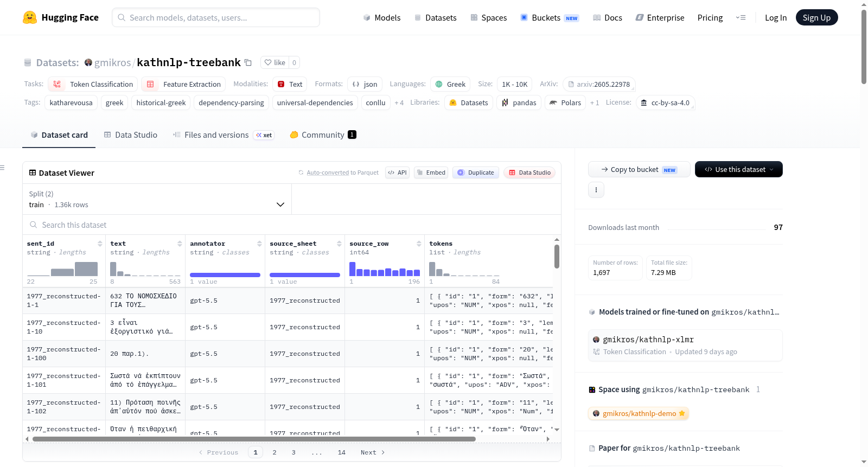Open Models in the top navigation
The image size is (868, 467).
pyautogui.click(x=381, y=17)
